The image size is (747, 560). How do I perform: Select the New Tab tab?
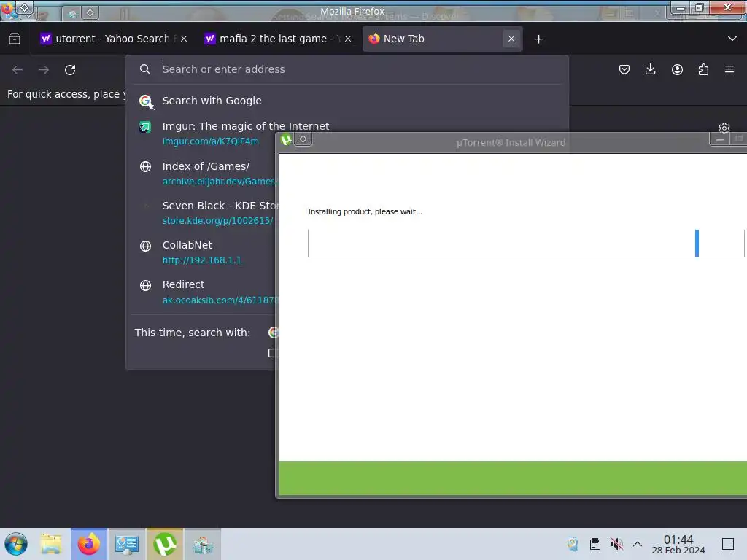coord(442,39)
